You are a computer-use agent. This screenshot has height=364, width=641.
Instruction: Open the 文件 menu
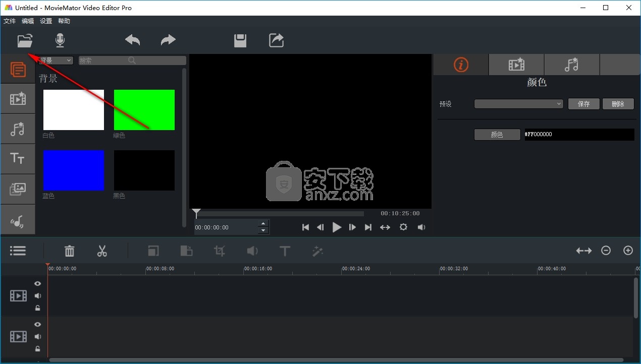coord(10,21)
